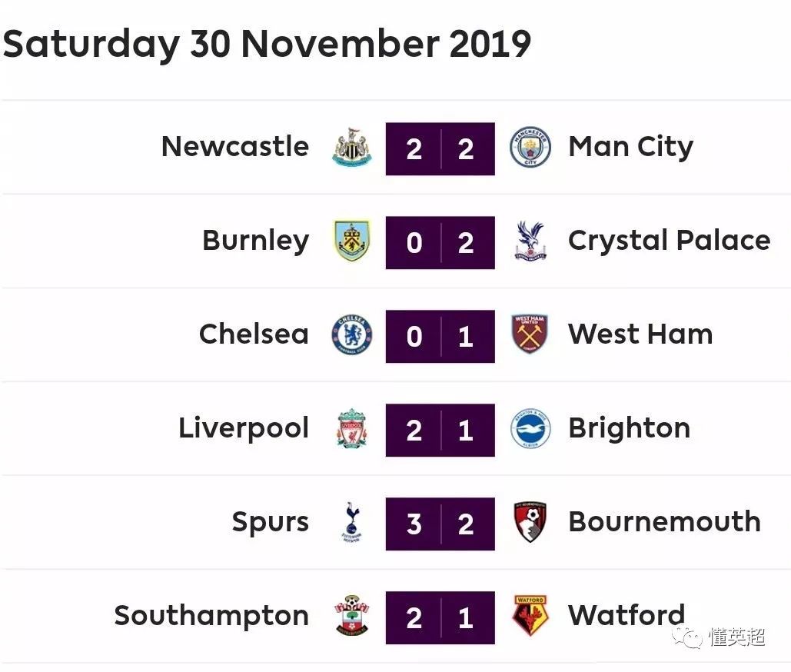
Task: Click the Watford club crest
Action: (530, 616)
